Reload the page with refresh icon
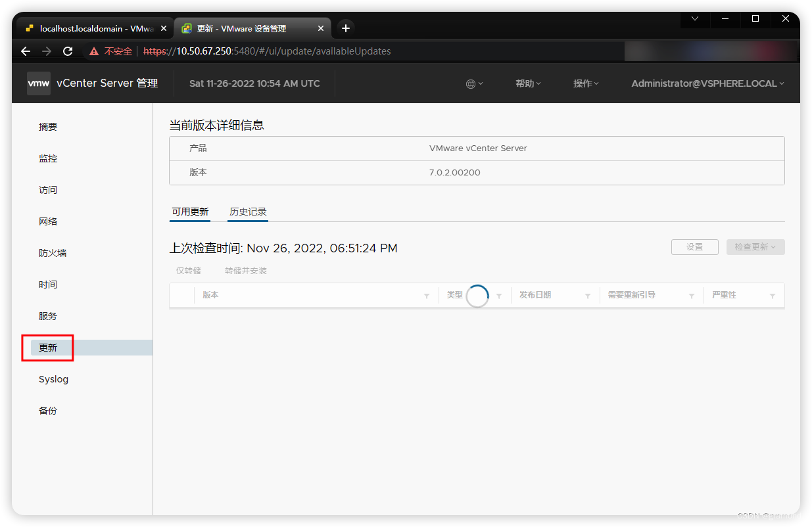This screenshot has height=527, width=812. pyautogui.click(x=68, y=51)
